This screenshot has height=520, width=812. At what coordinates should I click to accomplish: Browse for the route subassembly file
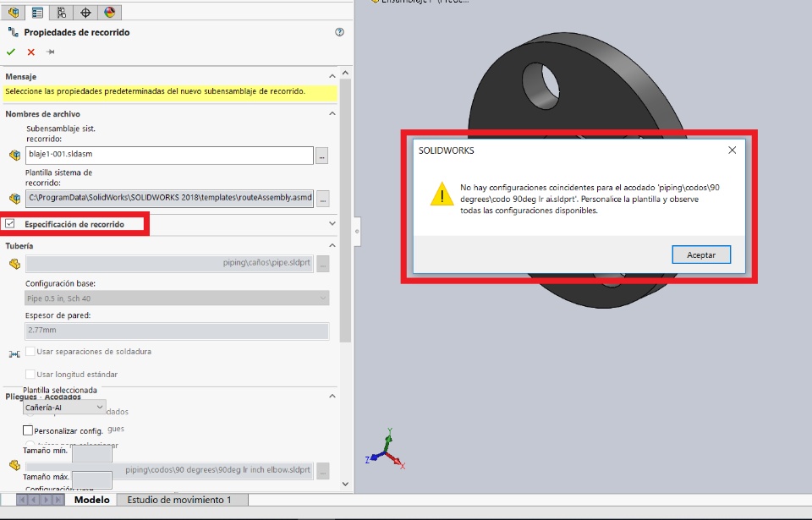point(321,156)
